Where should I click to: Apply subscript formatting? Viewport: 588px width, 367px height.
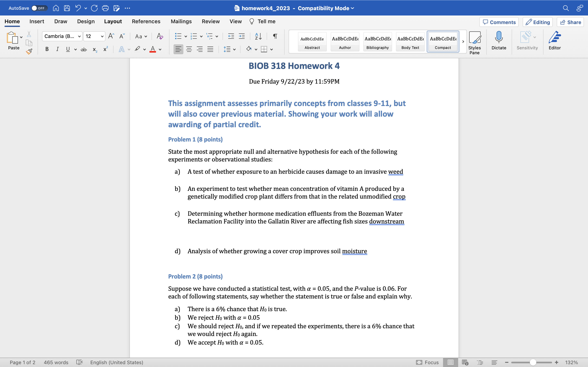(94, 50)
